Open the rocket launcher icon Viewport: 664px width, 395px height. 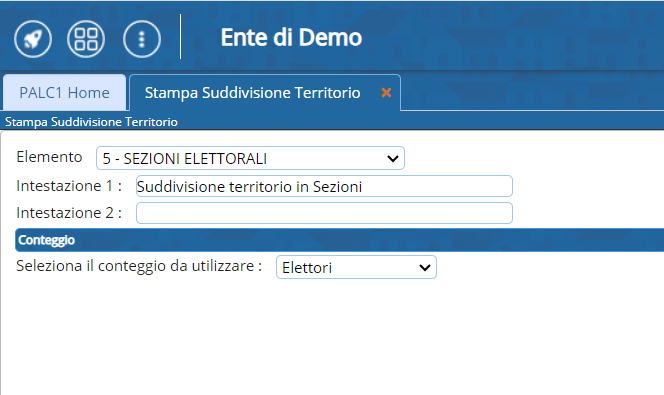click(33, 39)
